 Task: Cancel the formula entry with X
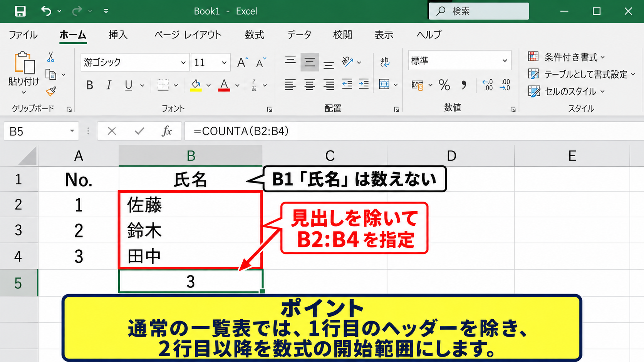click(x=112, y=131)
